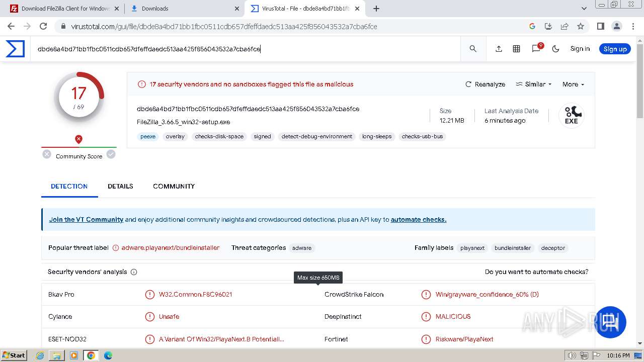Click the Reanalyze button
This screenshot has width=644, height=362.
pos(485,84)
